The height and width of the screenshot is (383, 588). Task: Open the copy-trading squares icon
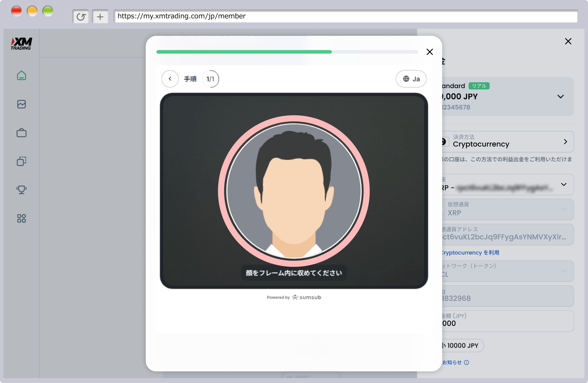[x=21, y=161]
